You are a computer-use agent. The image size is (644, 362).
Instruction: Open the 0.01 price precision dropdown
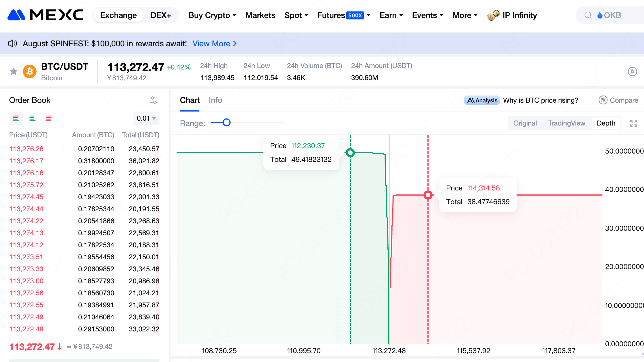(146, 118)
